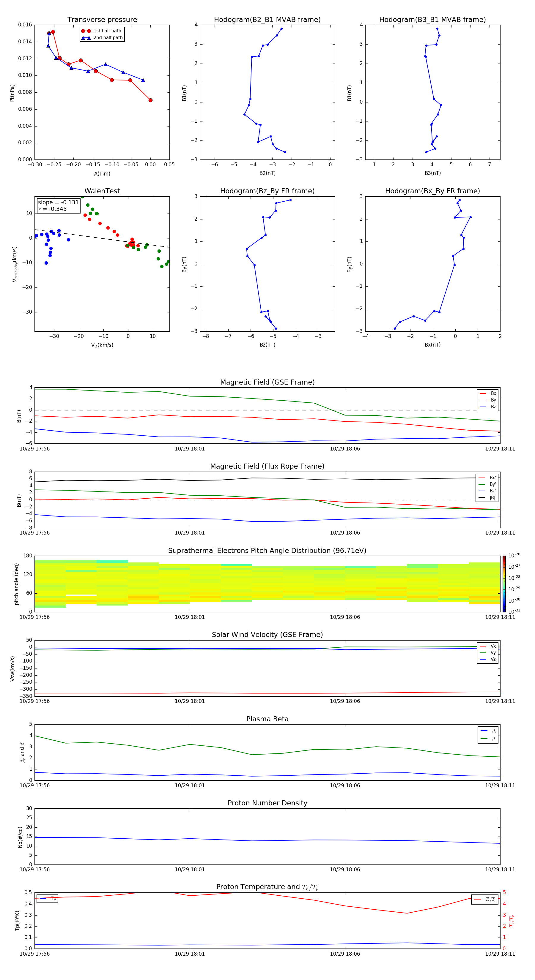Image resolution: width=535 pixels, height=980 pixels.
Task: Click the 'Hodogram(Bx_By FR frame)' title
Action: click(432, 191)
